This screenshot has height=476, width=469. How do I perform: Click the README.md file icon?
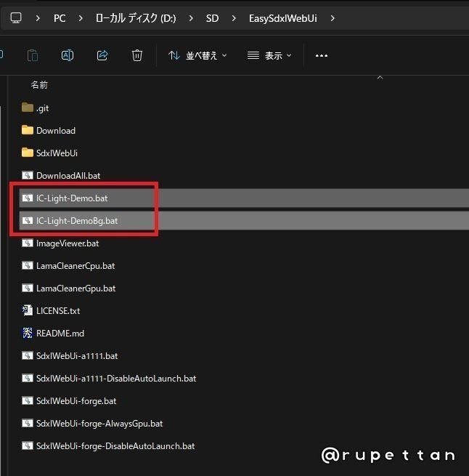coord(28,333)
